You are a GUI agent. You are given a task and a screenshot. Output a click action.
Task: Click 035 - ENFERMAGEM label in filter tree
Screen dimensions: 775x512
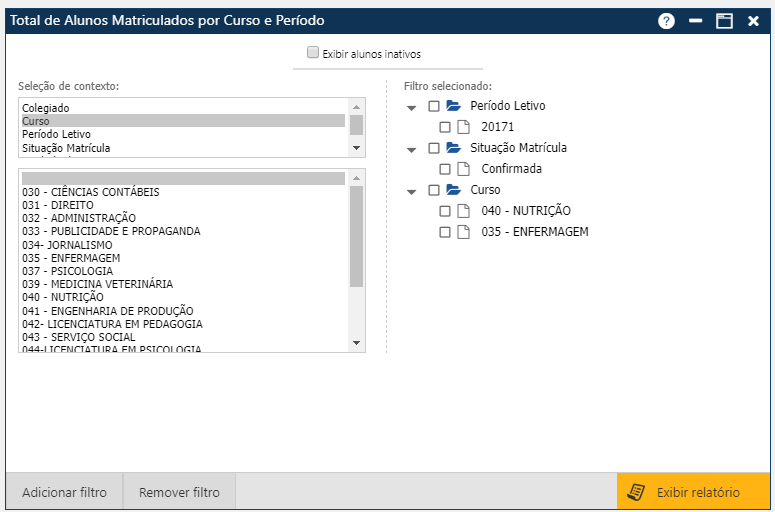click(535, 232)
